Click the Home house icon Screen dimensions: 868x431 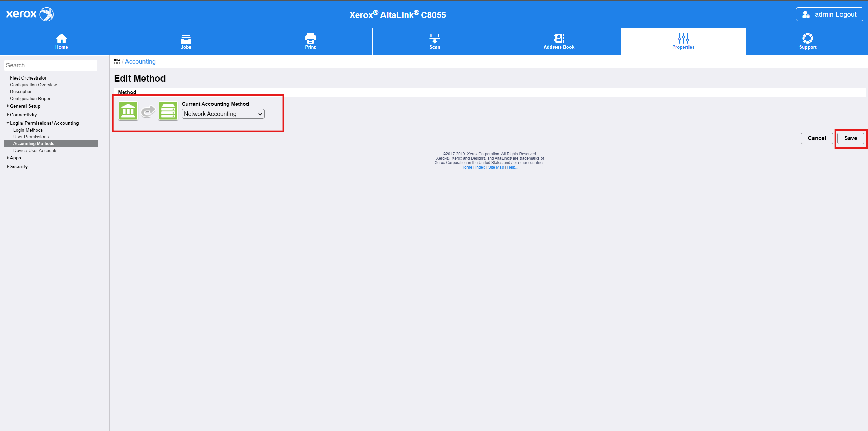tap(62, 38)
